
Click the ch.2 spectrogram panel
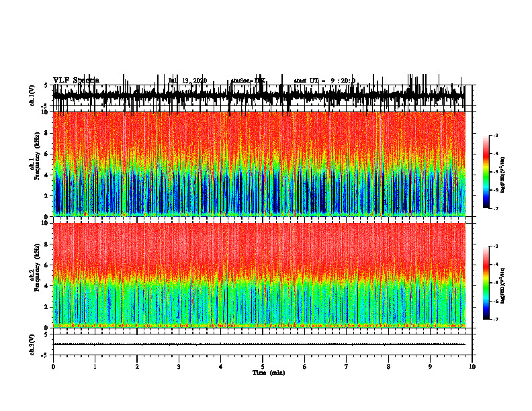point(259,275)
